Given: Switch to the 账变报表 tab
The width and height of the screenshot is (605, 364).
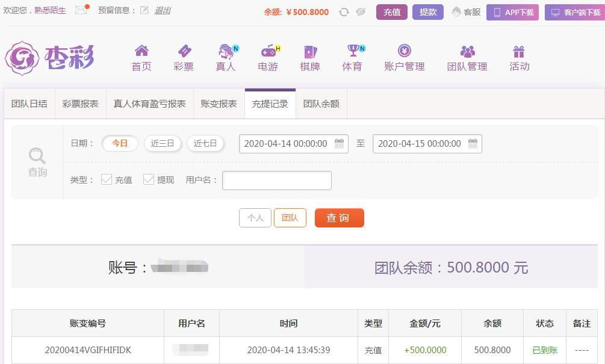Looking at the screenshot, I should (219, 103).
